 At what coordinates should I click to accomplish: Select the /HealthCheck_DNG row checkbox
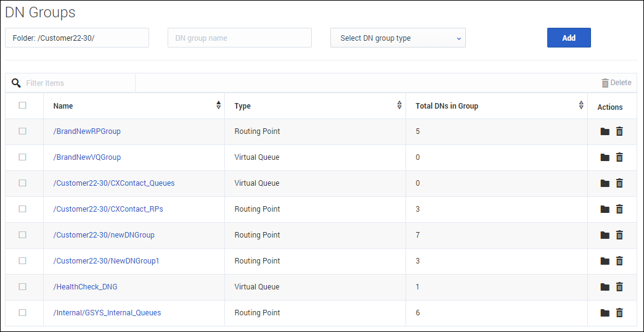(x=23, y=287)
